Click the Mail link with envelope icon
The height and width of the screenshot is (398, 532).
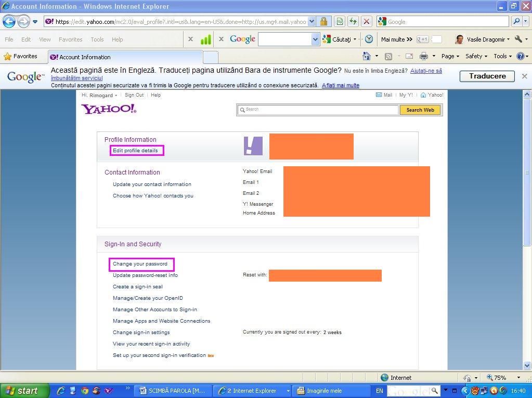(x=384, y=95)
